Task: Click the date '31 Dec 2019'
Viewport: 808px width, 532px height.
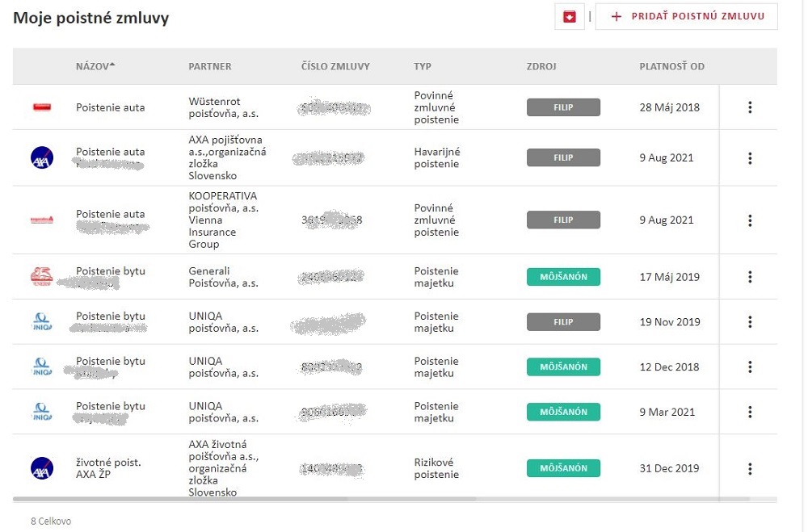Action: point(669,468)
